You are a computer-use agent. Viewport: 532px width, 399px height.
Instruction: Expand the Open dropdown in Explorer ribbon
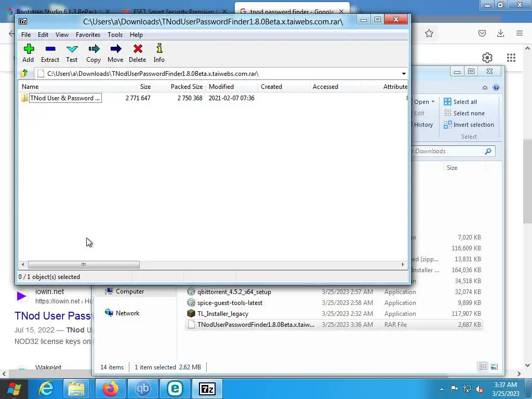click(x=433, y=102)
